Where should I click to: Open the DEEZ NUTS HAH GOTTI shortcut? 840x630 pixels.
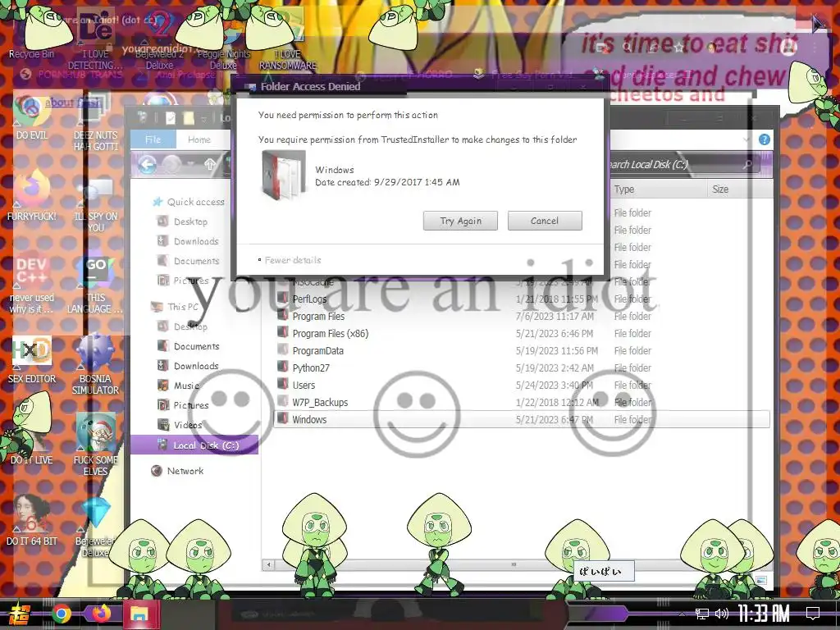pos(95,122)
